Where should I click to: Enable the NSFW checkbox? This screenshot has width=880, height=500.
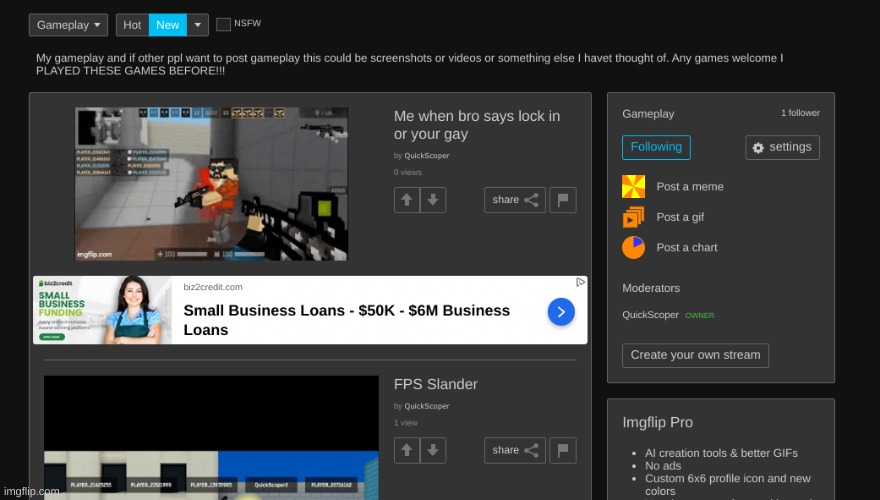223,24
